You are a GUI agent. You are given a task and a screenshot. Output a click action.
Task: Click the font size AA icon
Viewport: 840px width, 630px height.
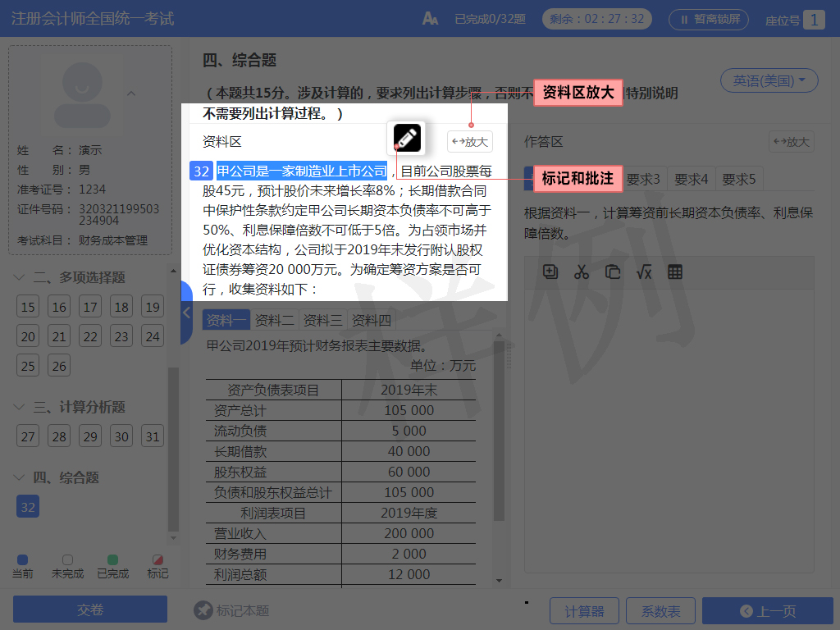(x=430, y=18)
